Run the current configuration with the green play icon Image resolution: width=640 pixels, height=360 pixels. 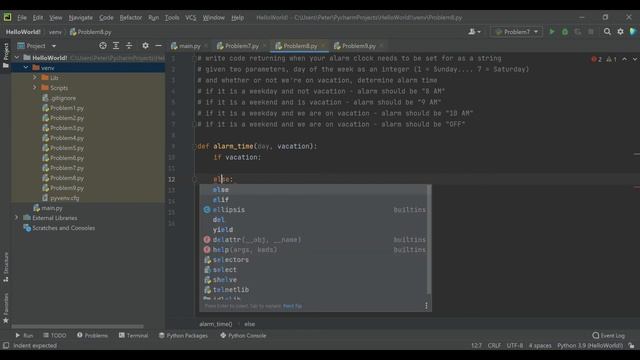[552, 32]
